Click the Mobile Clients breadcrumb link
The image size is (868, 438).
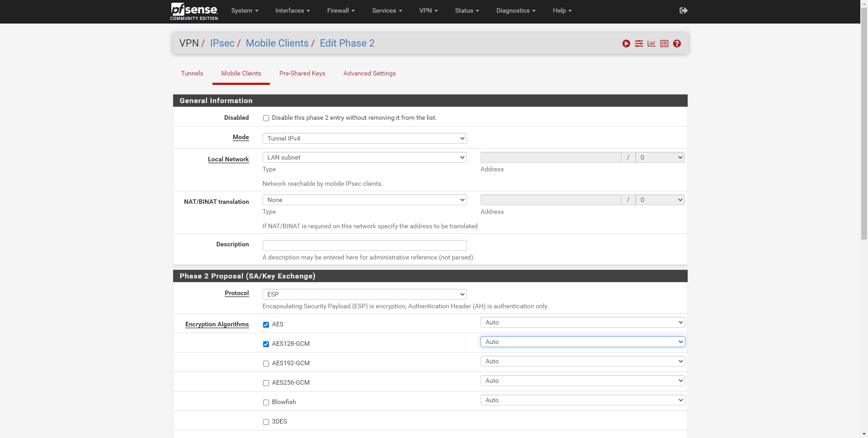277,43
